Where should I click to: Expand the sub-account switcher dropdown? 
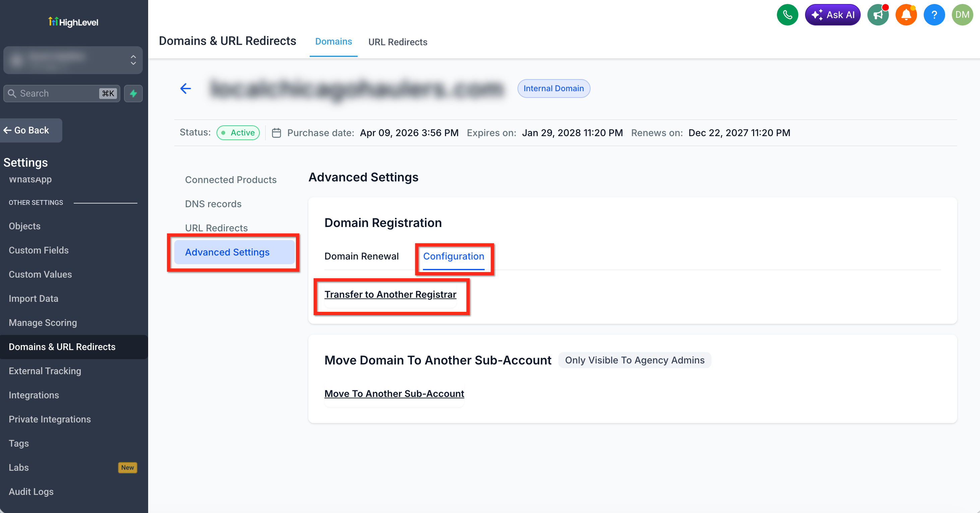tap(73, 60)
